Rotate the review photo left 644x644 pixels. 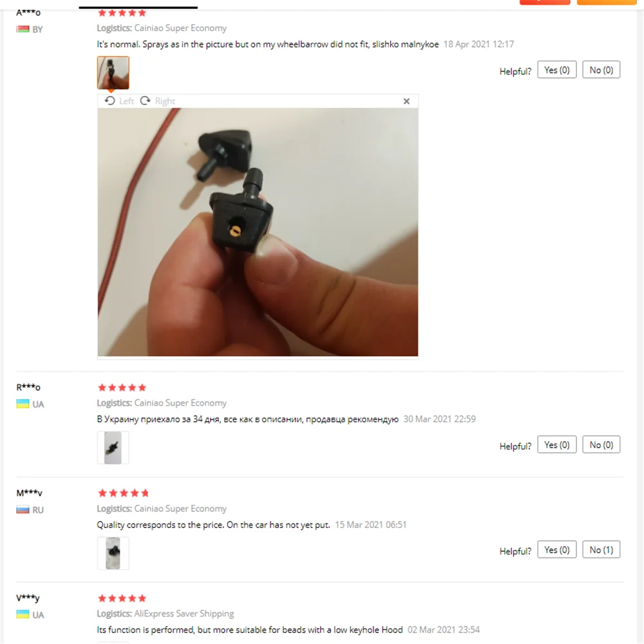tap(119, 101)
